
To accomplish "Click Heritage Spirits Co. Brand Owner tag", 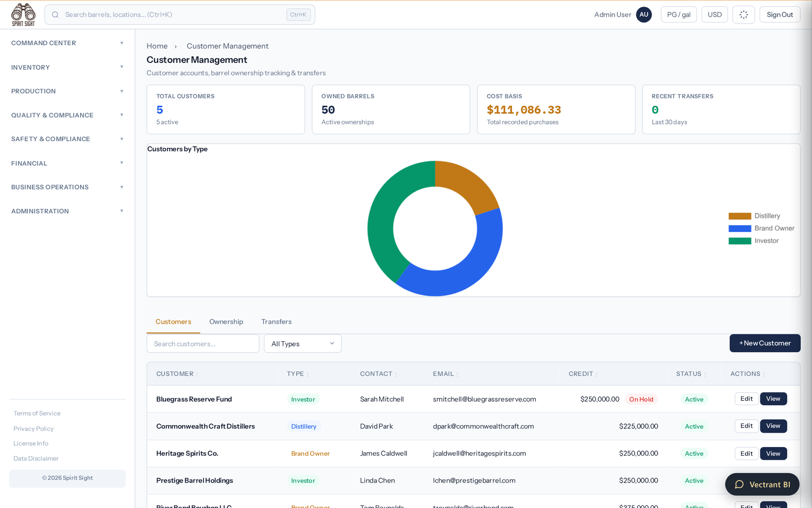I will pyautogui.click(x=311, y=454).
